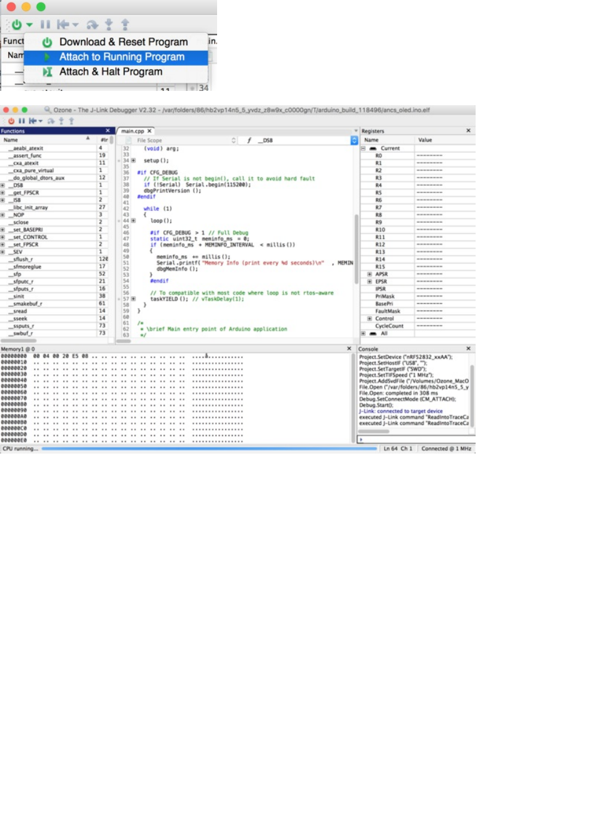Image resolution: width=616 pixels, height=840 pixels.
Task: Click step over icon in Ozone toolbar
Action: click(51, 121)
